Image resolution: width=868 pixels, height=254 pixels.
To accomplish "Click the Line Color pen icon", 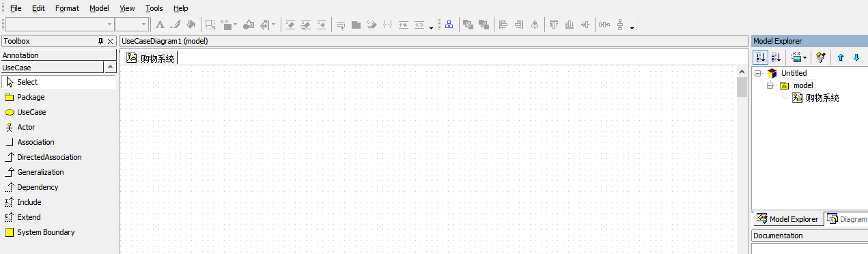I will click(176, 25).
